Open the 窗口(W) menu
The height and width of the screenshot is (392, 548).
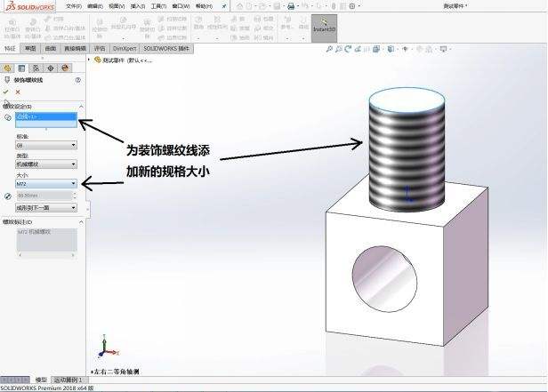click(x=181, y=6)
